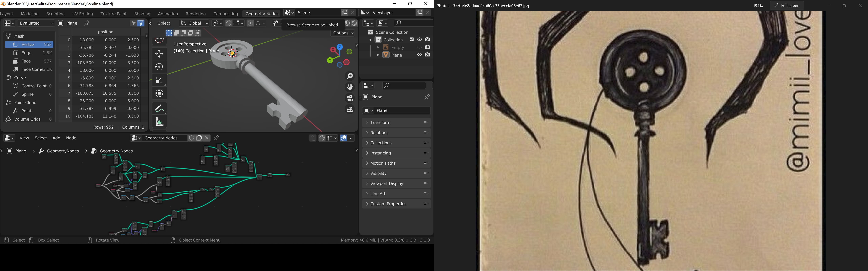This screenshot has width=868, height=271.
Task: Hide the Plane object with eye icon
Action: point(420,55)
